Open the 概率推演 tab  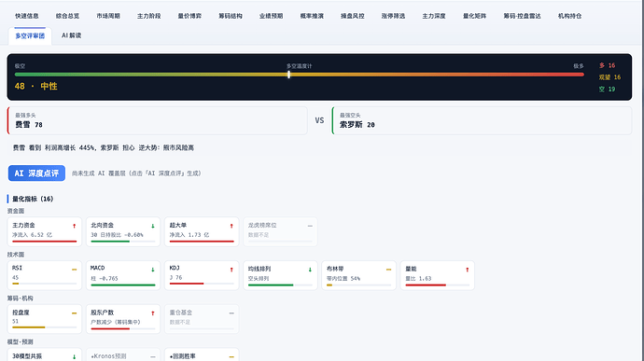coord(312,16)
